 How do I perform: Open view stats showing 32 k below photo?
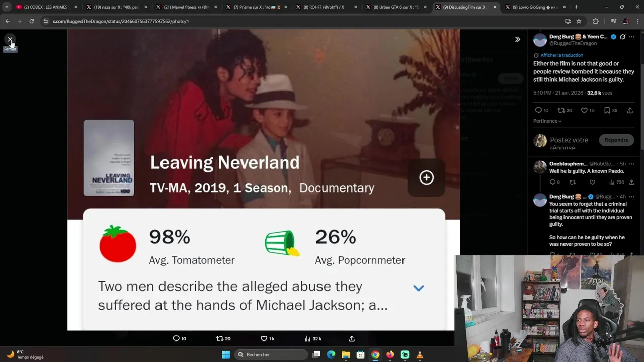[313, 339]
